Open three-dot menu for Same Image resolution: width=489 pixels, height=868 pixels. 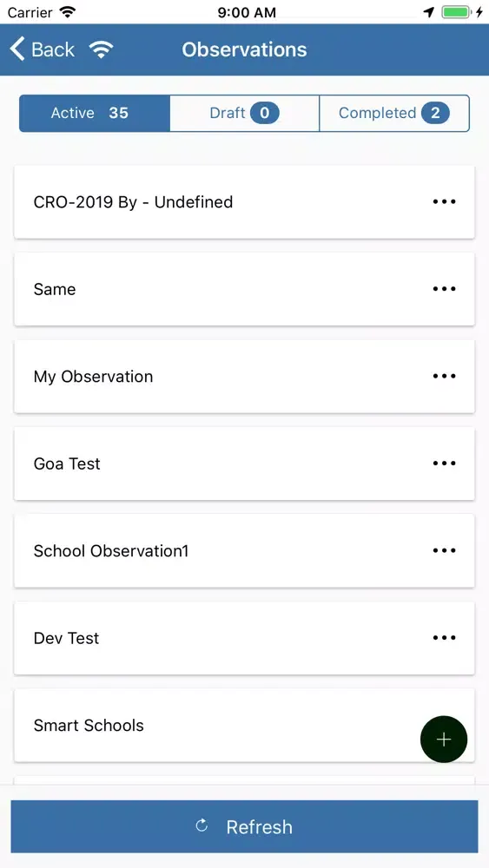pyautogui.click(x=444, y=289)
